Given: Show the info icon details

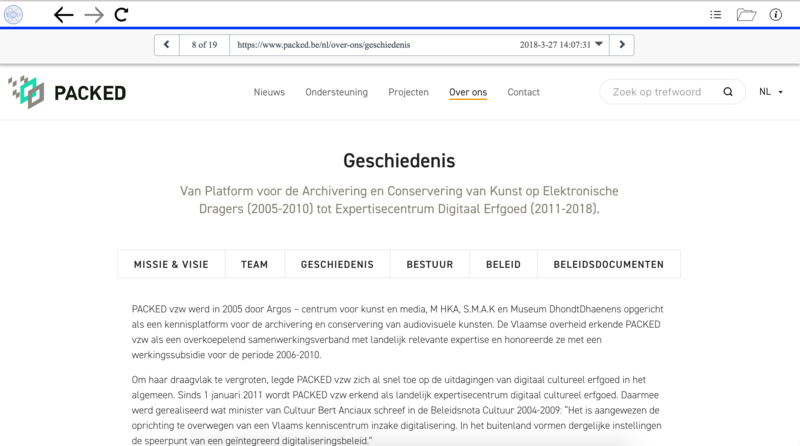Looking at the screenshot, I should click(776, 14).
